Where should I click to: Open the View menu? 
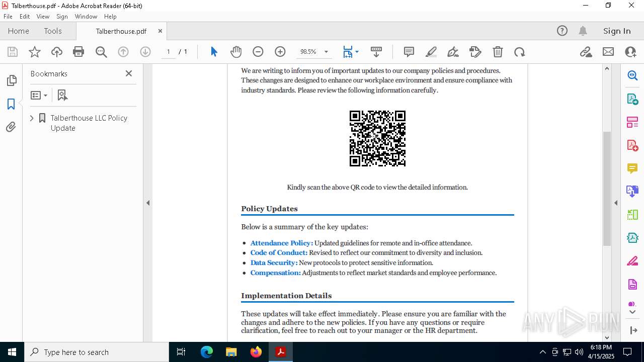[x=43, y=16]
